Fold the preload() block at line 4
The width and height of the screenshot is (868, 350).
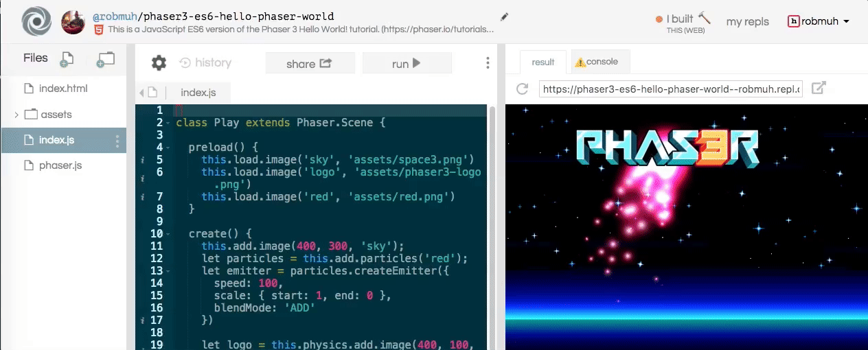168,148
